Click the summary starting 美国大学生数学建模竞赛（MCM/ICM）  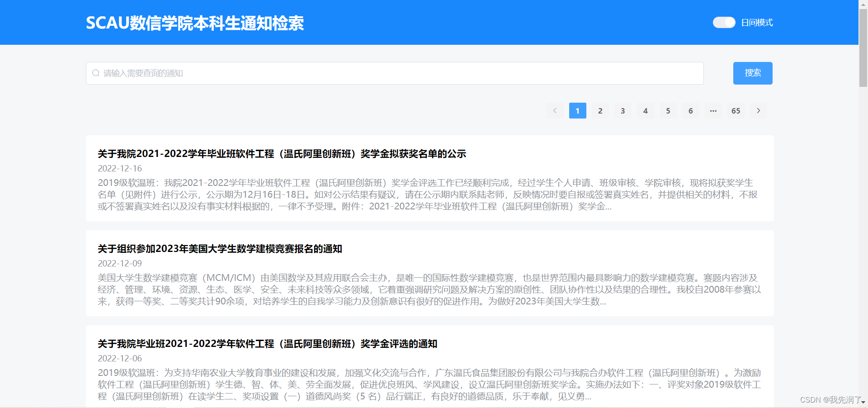(x=429, y=289)
